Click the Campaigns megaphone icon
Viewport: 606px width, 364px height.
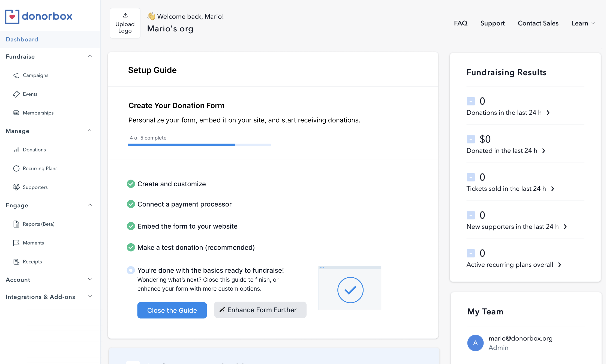click(x=16, y=75)
